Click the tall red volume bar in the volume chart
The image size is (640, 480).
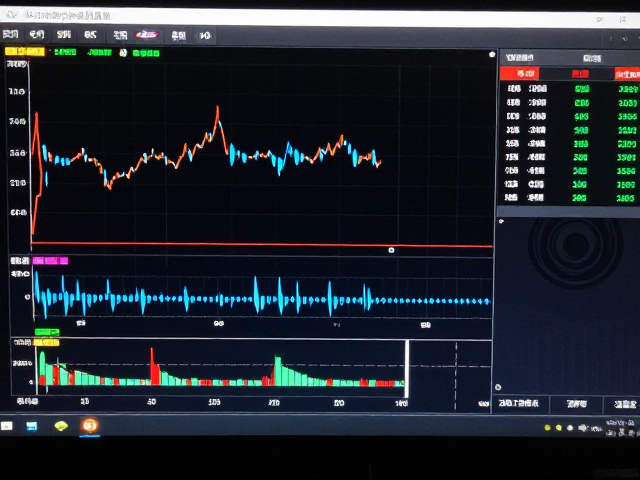point(153,366)
